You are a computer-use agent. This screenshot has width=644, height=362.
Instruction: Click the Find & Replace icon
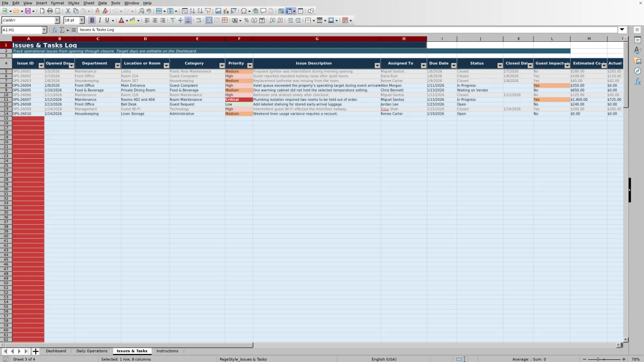(141, 11)
